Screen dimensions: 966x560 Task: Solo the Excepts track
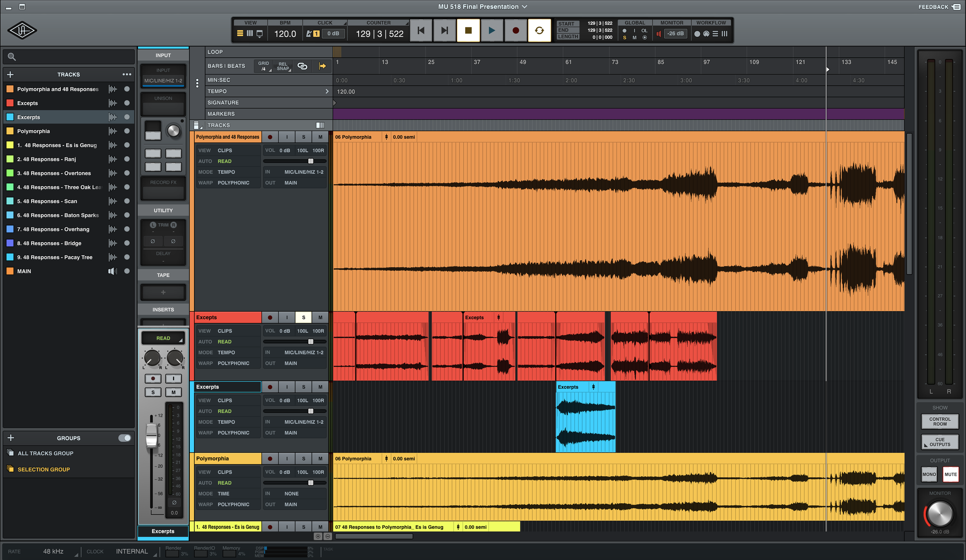click(303, 317)
